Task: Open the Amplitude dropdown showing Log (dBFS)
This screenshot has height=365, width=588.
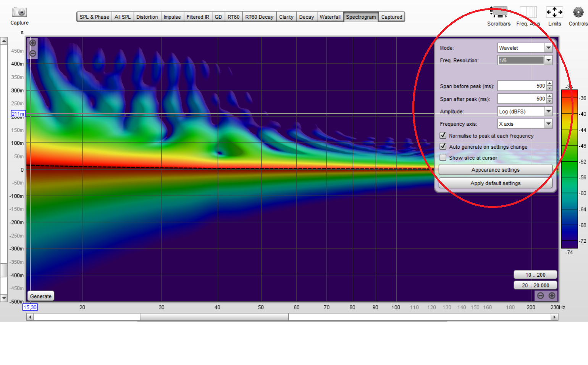Action: coord(548,111)
